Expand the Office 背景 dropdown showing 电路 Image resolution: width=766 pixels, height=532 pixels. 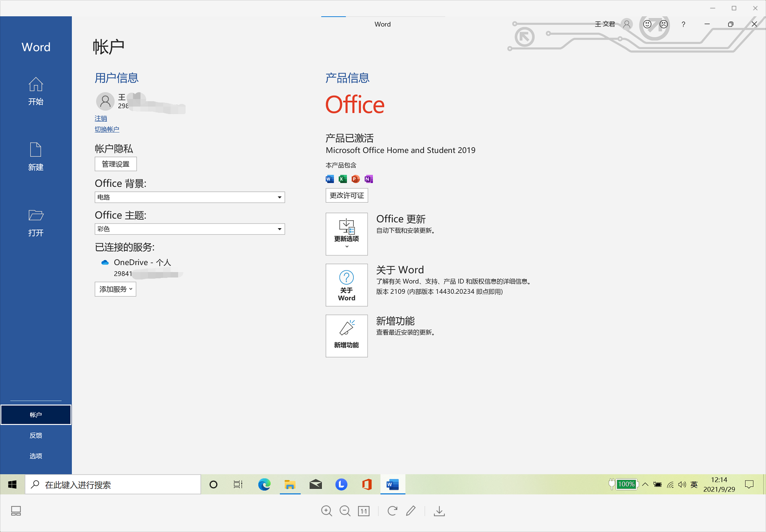(x=190, y=197)
